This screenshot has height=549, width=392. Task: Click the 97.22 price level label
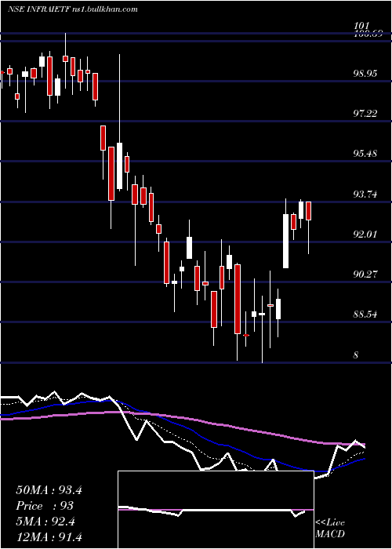coord(365,114)
